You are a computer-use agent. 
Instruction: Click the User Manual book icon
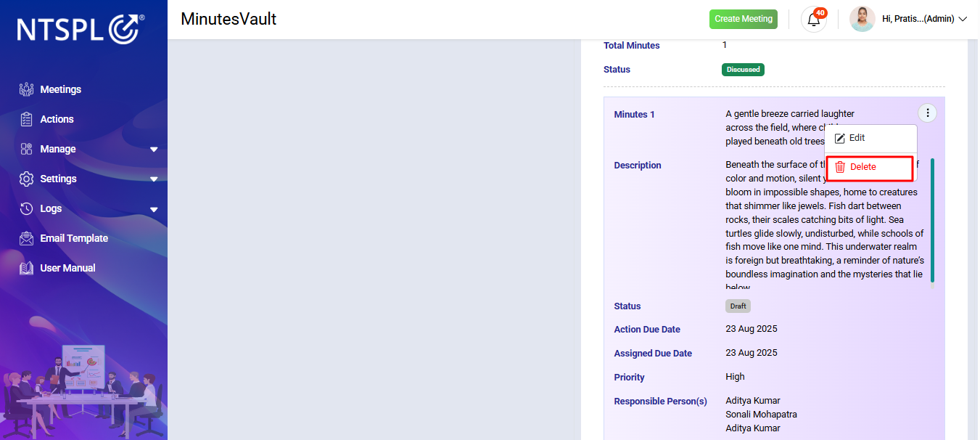pos(27,268)
